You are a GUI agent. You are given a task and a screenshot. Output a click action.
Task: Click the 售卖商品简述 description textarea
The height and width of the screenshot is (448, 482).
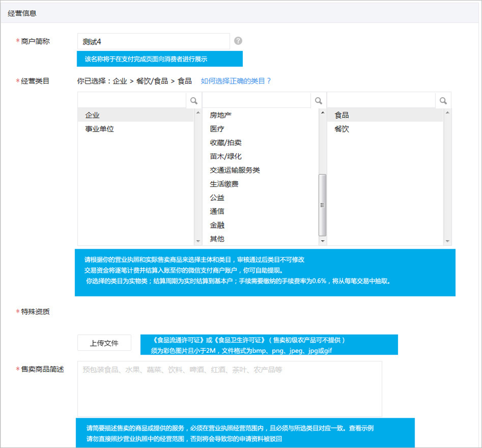pyautogui.click(x=229, y=388)
